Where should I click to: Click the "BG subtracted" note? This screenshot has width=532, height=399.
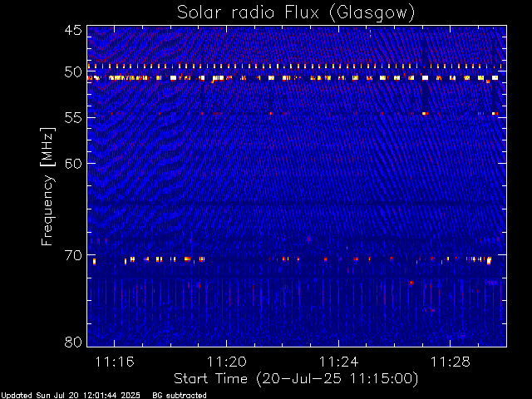coord(180,396)
